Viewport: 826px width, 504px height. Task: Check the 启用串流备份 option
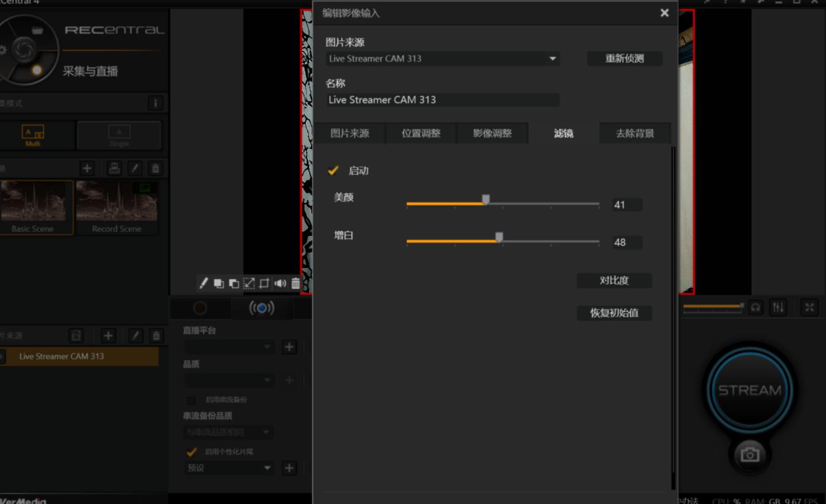click(191, 400)
